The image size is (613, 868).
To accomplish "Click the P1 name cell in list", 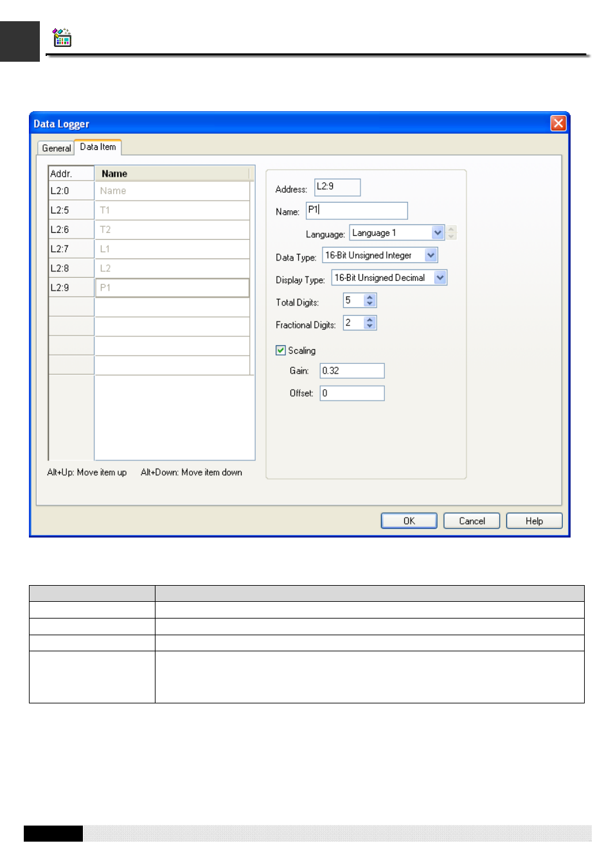I will click(x=172, y=287).
